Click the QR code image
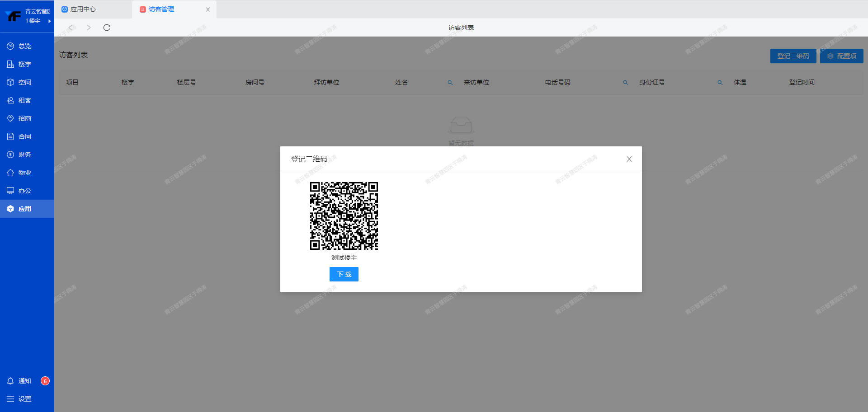Viewport: 868px width, 412px height. tap(344, 216)
